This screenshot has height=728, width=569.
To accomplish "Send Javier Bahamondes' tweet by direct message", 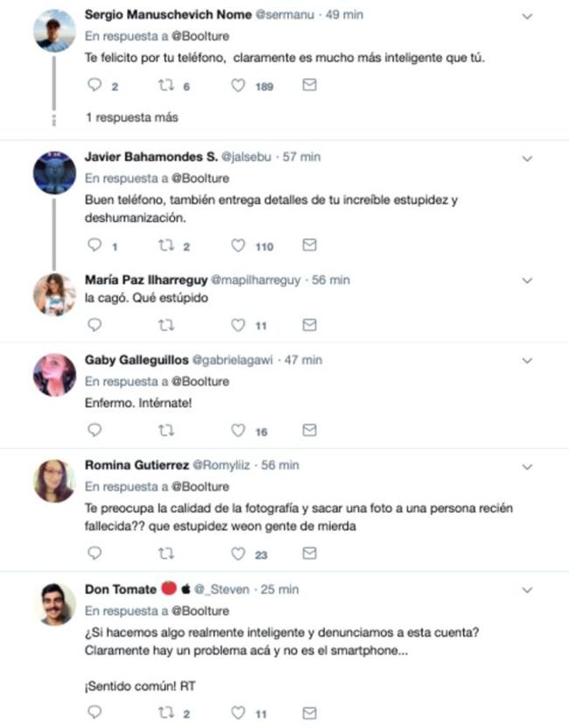I will coord(308,245).
